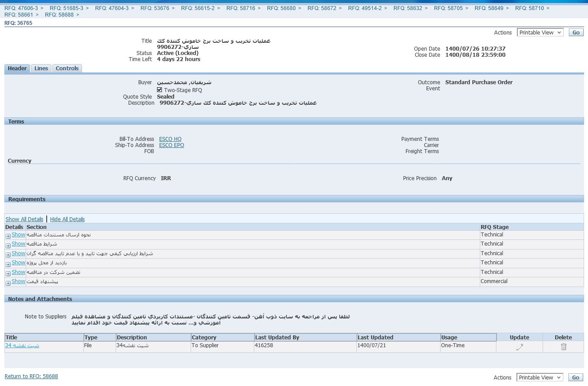Open breadcrumb RFQ: 58716
The width and height of the screenshot is (588, 386).
click(x=241, y=8)
